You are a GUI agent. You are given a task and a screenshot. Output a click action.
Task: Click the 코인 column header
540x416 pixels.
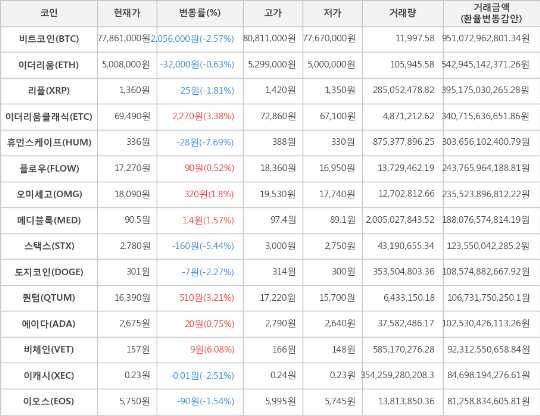tap(49, 13)
